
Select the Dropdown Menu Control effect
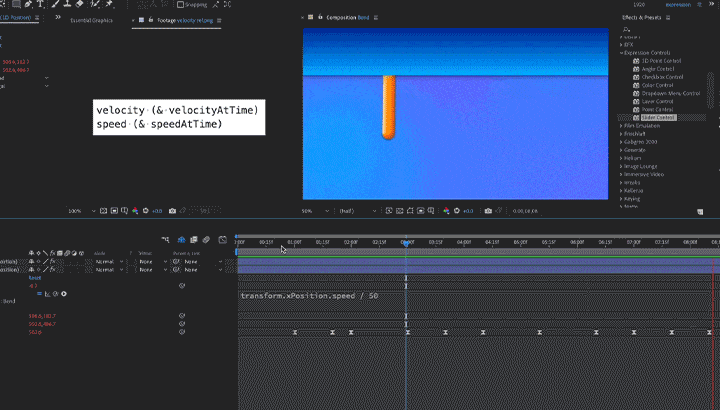671,93
